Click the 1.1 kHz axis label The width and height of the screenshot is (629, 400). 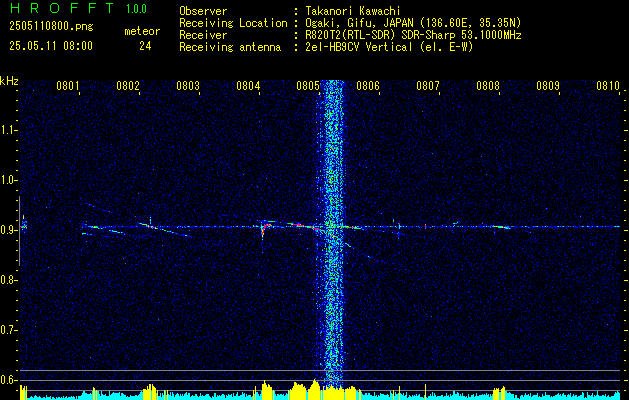tap(8, 130)
